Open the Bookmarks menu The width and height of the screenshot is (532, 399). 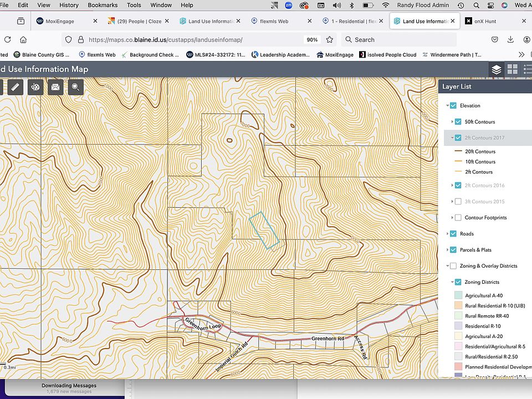tap(103, 5)
